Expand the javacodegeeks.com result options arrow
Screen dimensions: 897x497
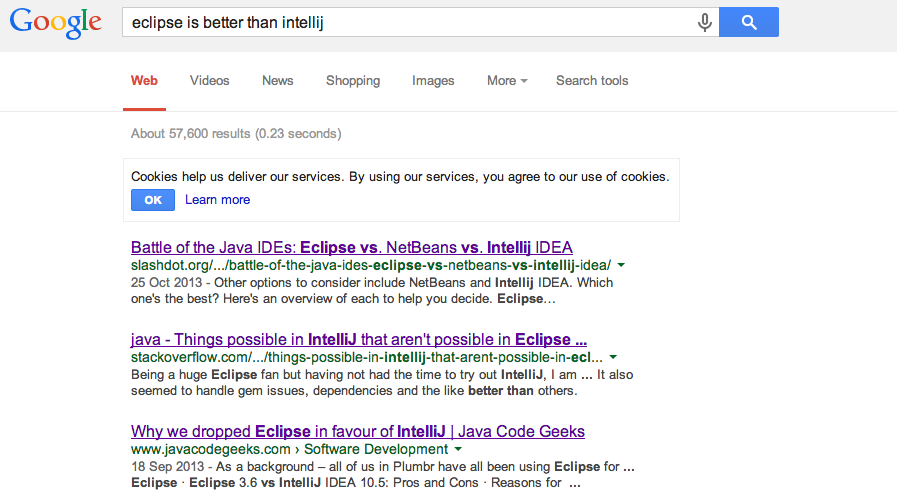[x=444, y=449]
